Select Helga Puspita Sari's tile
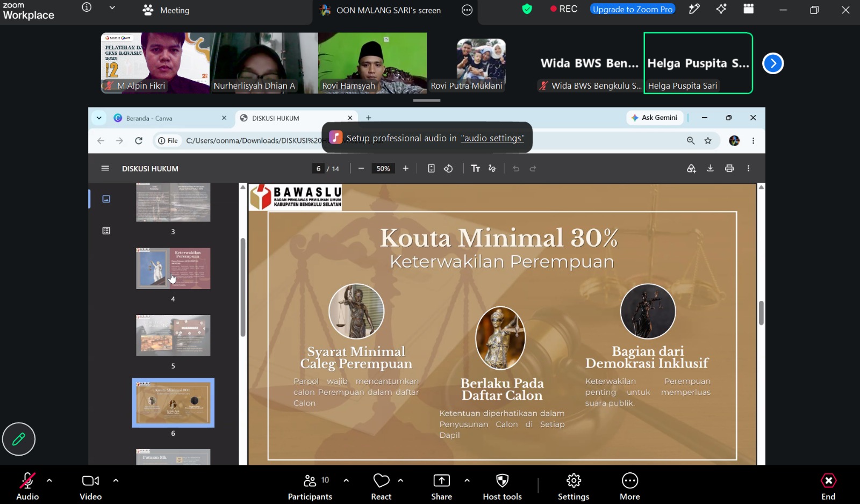Viewport: 860px width, 504px height. [698, 63]
